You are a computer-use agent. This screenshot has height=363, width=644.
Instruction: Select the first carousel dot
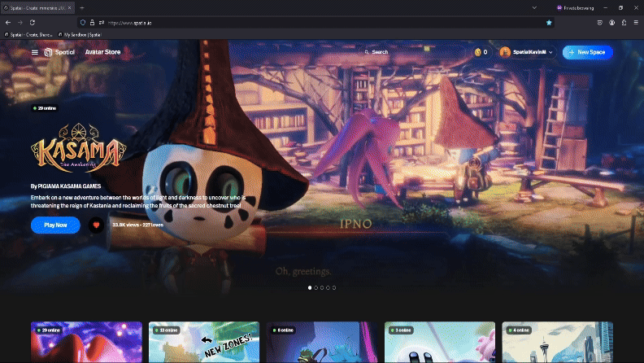[x=310, y=288]
